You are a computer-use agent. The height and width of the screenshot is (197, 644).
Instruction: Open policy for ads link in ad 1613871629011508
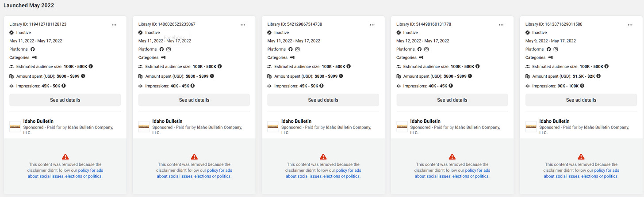(x=582, y=173)
